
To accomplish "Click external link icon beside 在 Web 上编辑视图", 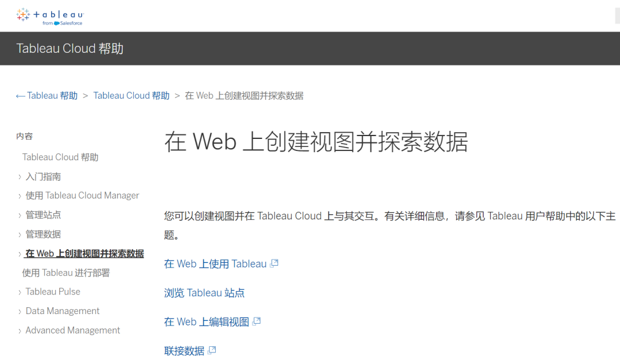I will pyautogui.click(x=257, y=322).
